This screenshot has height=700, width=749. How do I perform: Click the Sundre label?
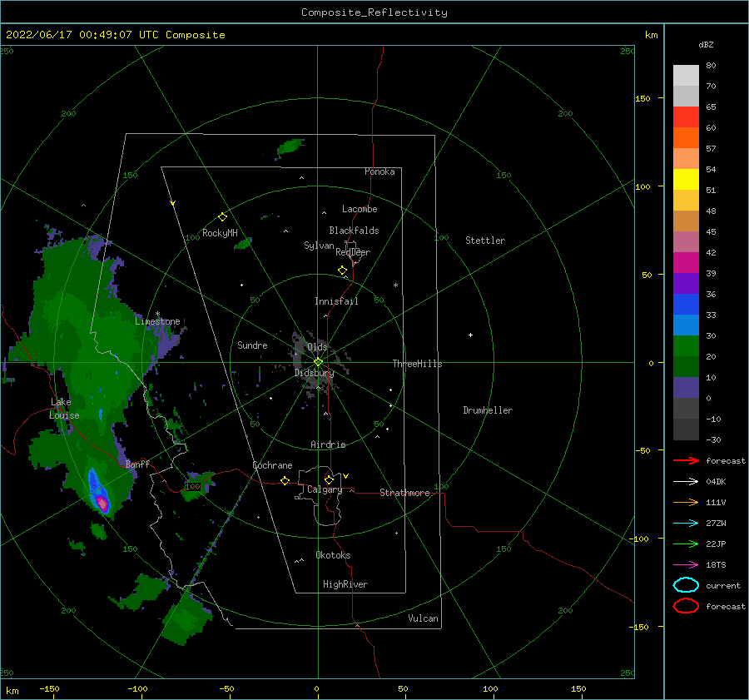(x=252, y=345)
